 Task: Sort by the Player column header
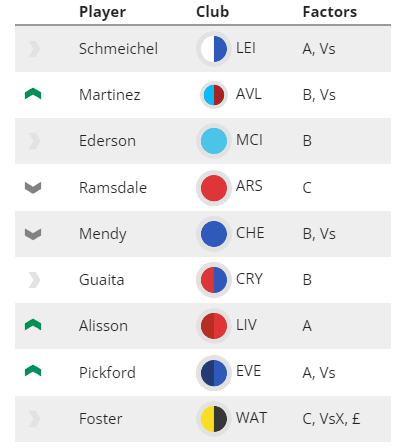[x=103, y=12]
